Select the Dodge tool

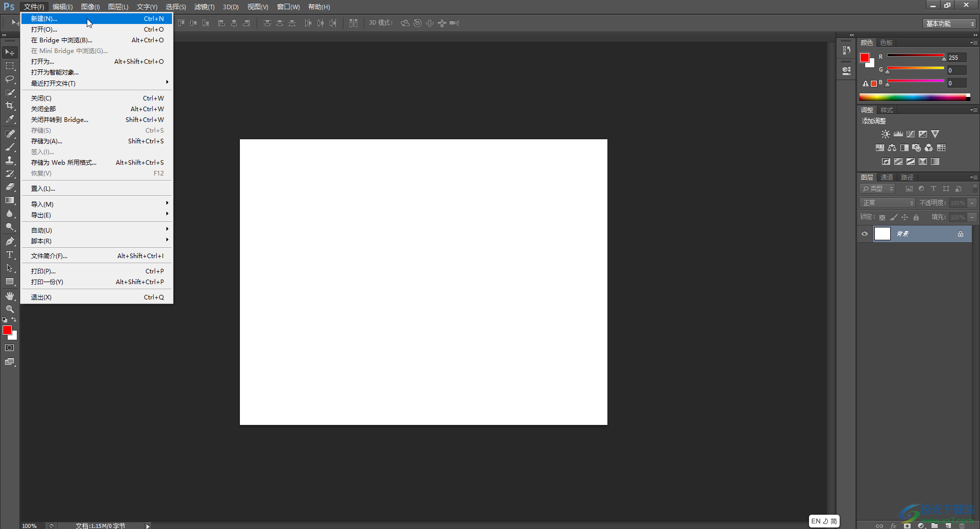[10, 226]
